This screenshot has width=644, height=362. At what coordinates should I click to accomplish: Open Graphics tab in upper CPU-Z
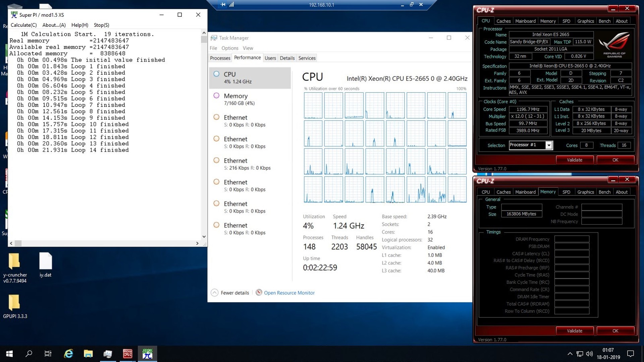[x=586, y=21]
